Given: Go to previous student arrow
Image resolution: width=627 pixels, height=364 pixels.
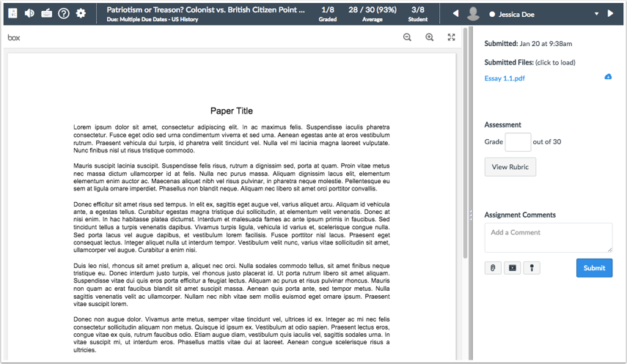Looking at the screenshot, I should (455, 14).
